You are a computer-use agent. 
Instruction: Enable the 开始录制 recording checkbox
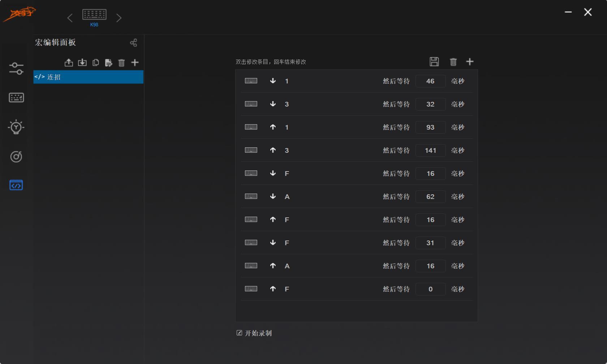point(239,333)
